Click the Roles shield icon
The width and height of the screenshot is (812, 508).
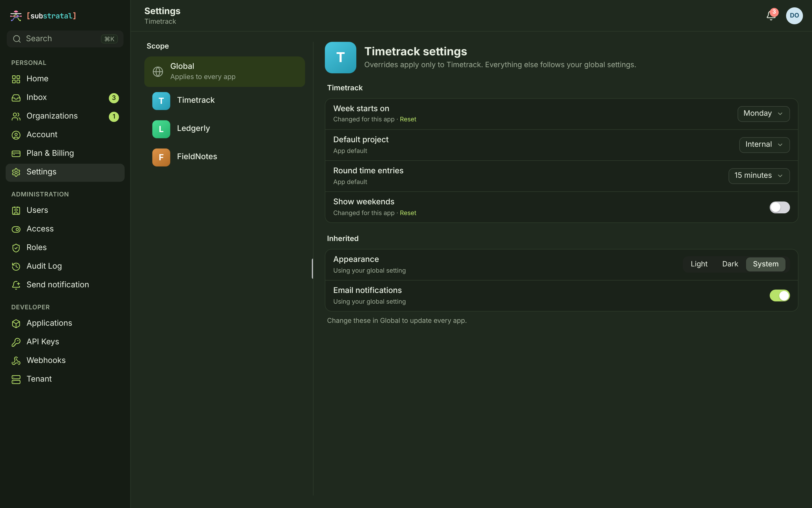tap(16, 248)
